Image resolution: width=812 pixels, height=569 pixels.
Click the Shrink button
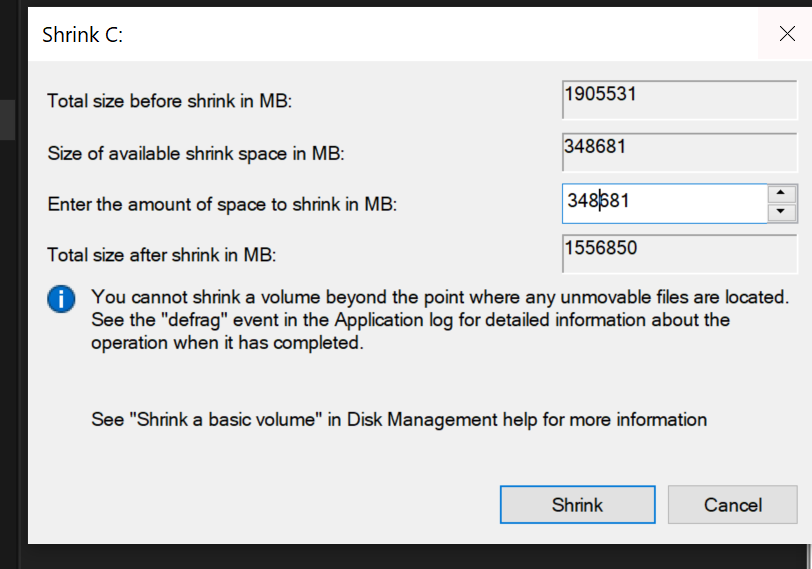pos(577,505)
